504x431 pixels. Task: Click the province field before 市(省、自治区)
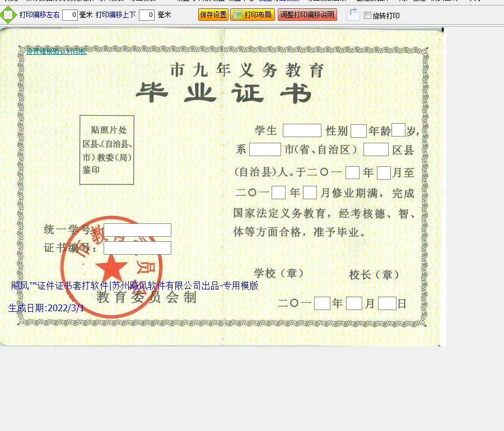point(265,149)
